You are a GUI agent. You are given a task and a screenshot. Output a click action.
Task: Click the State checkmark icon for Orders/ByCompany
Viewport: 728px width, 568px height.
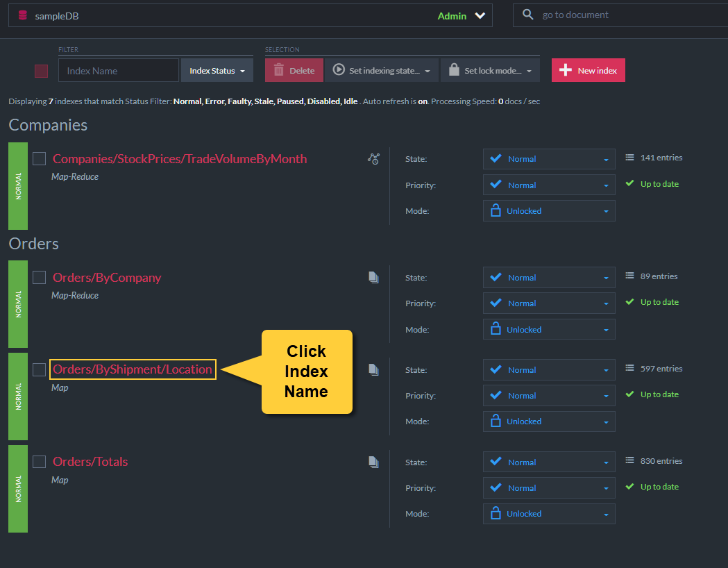point(496,277)
